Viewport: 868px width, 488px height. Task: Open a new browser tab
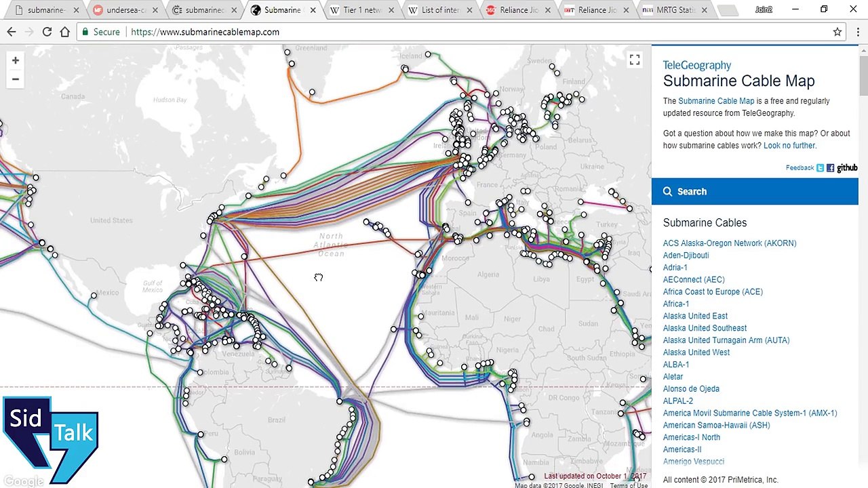pos(728,10)
